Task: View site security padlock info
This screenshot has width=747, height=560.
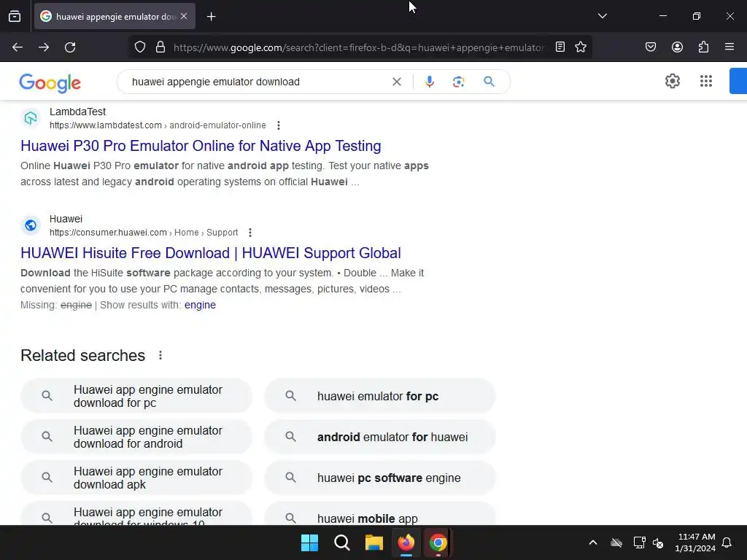Action: point(160,47)
